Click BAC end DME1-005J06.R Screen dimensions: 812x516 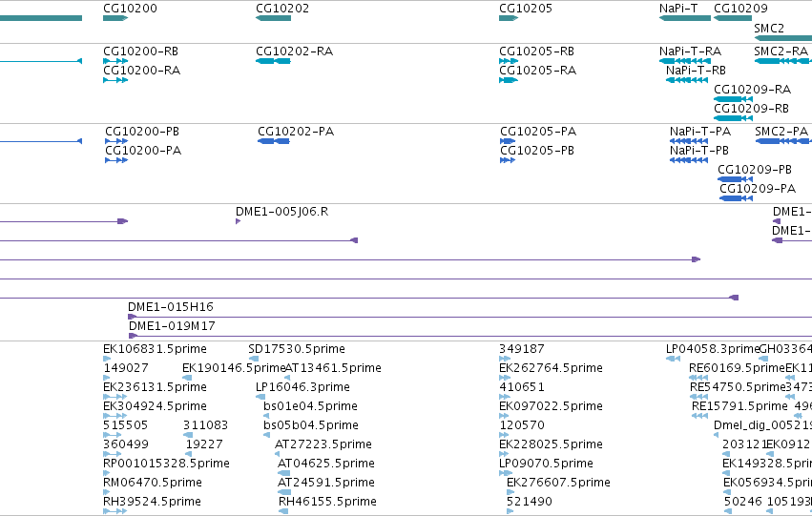click(x=239, y=221)
